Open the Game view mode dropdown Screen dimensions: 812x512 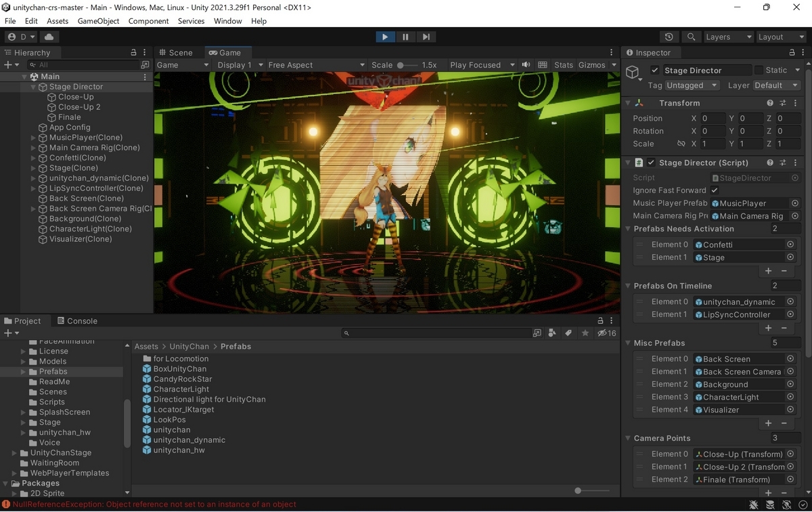click(183, 65)
